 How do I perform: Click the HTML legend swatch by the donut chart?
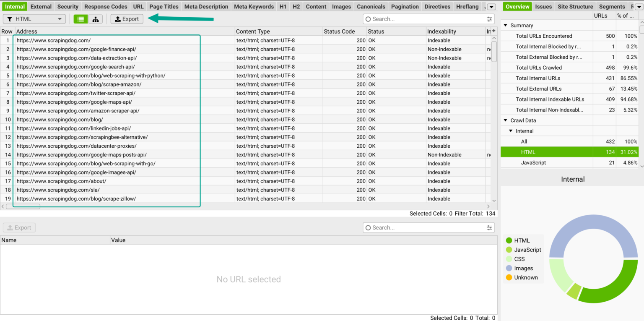point(509,240)
